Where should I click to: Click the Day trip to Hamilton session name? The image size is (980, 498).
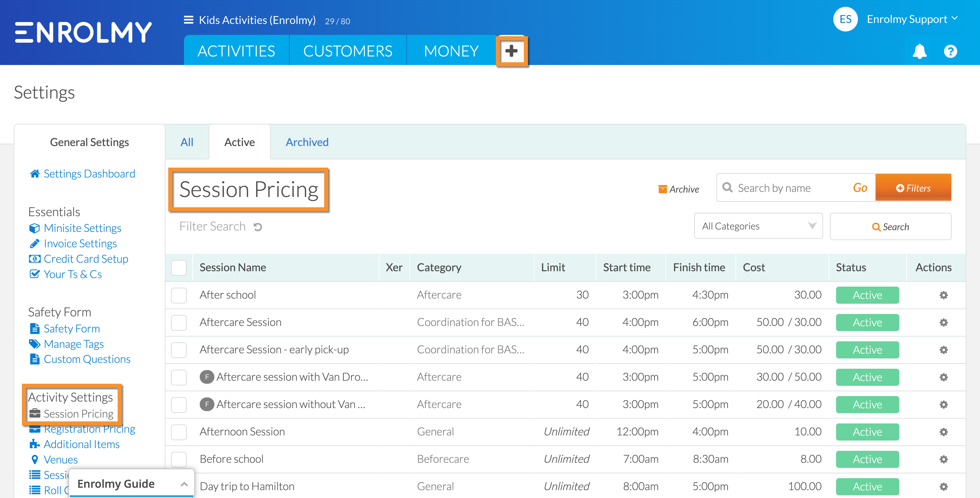[x=247, y=487]
